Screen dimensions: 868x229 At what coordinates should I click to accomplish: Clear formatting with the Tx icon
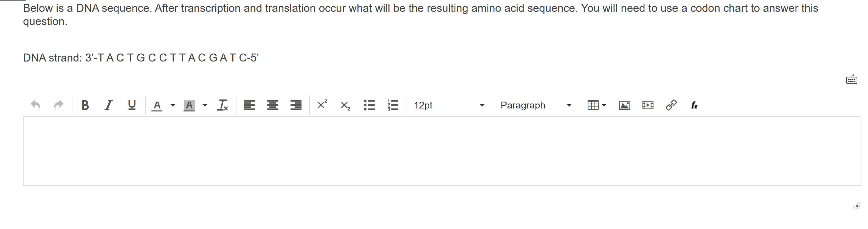tap(223, 105)
